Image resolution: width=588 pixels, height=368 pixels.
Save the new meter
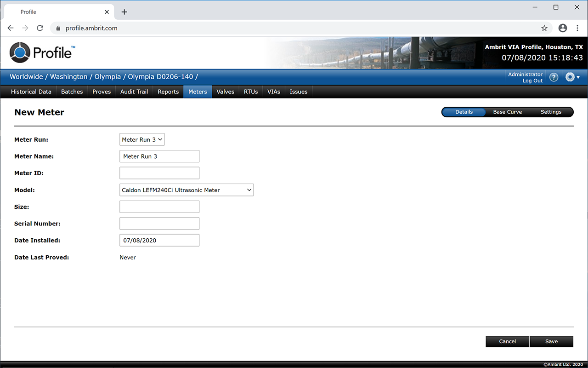click(x=551, y=341)
